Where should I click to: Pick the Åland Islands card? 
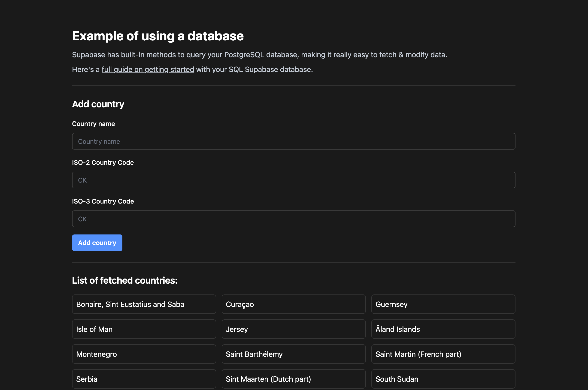click(443, 329)
